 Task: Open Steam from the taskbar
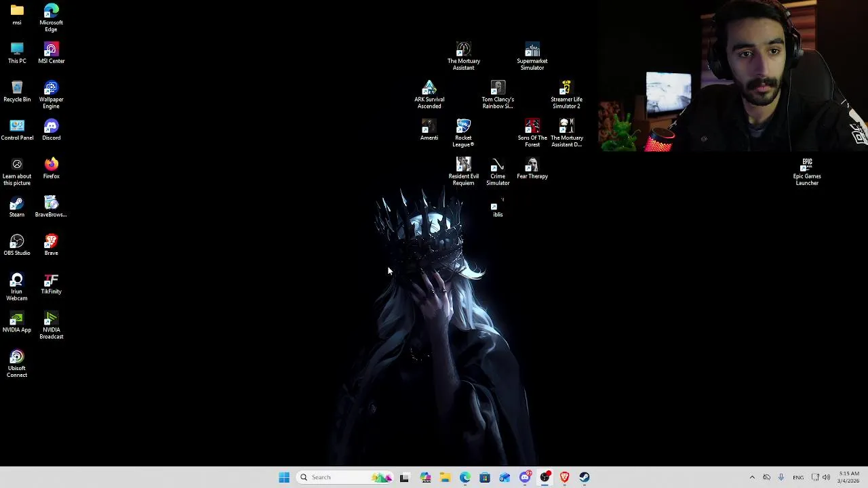[585, 477]
